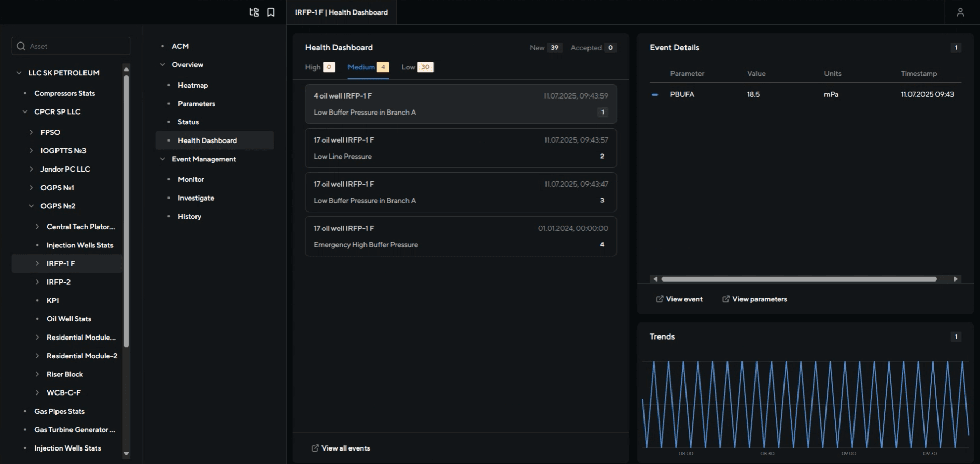Click the 18.5 value cell
The image size is (980, 464).
pyautogui.click(x=753, y=94)
